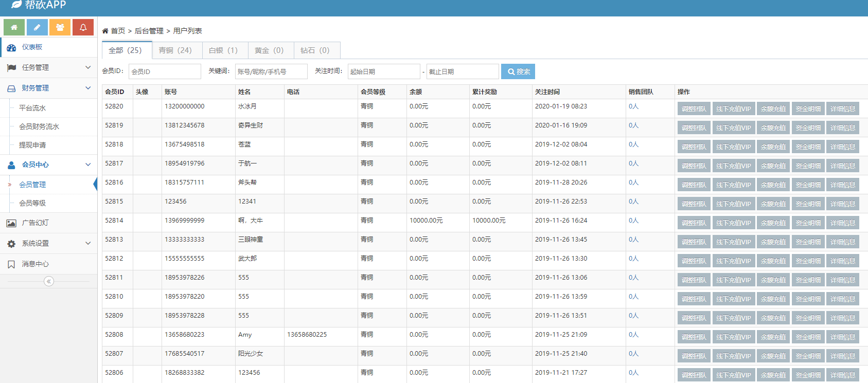Click the phone number 13658680225
This screenshot has width=868, height=383.
click(307, 335)
